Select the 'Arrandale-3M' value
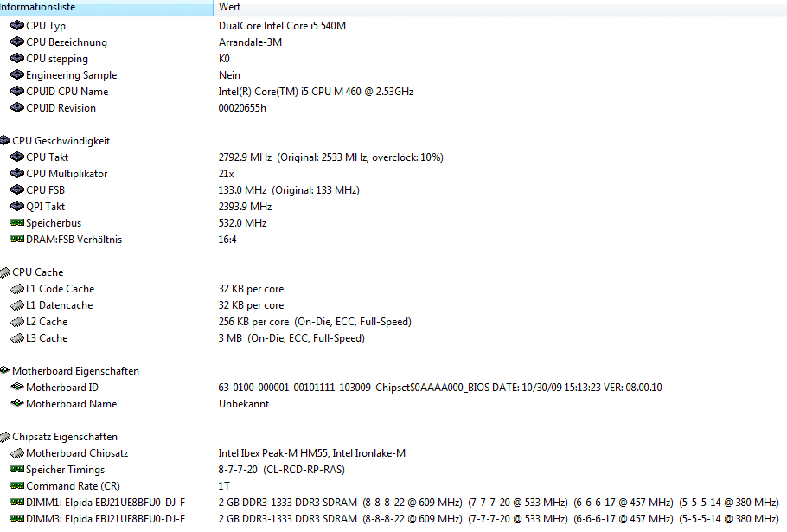The width and height of the screenshot is (787, 532). point(250,42)
